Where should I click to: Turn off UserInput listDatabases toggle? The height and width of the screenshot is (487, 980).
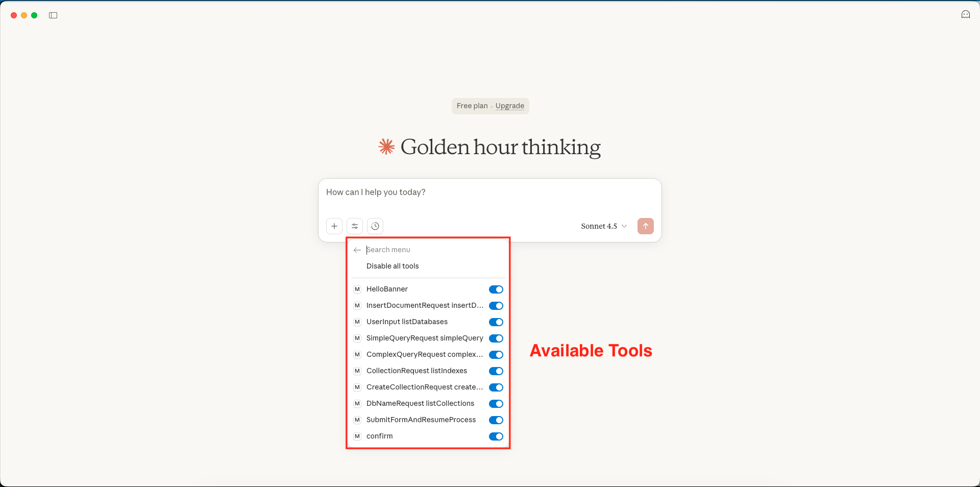496,322
